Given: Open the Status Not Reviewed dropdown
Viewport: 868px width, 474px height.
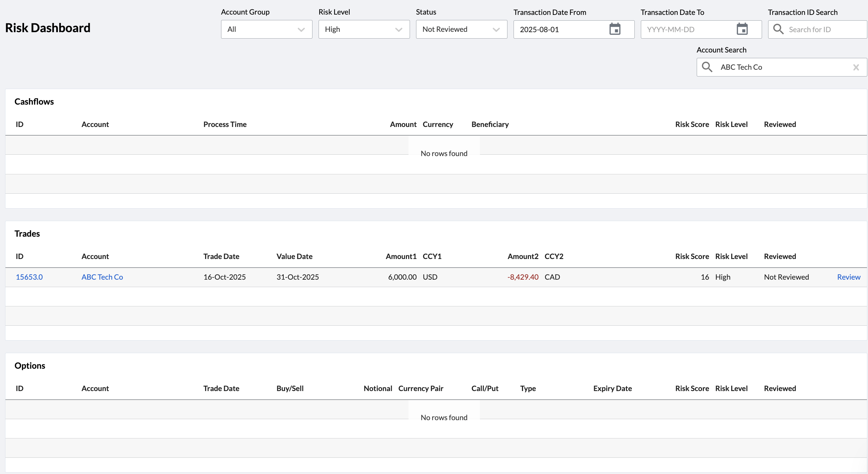Looking at the screenshot, I should 461,29.
